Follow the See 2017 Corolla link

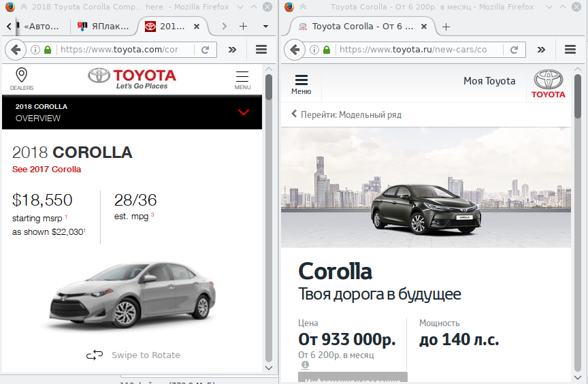[x=46, y=170]
